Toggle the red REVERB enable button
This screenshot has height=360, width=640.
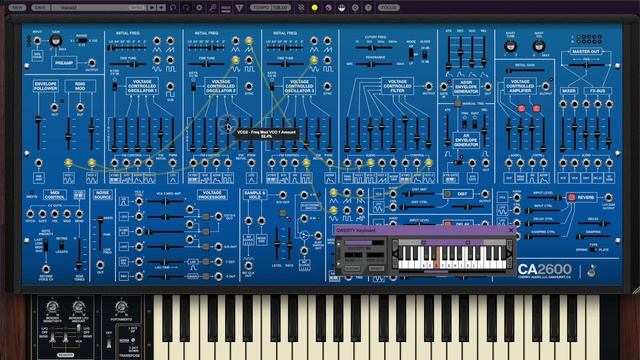(x=571, y=197)
